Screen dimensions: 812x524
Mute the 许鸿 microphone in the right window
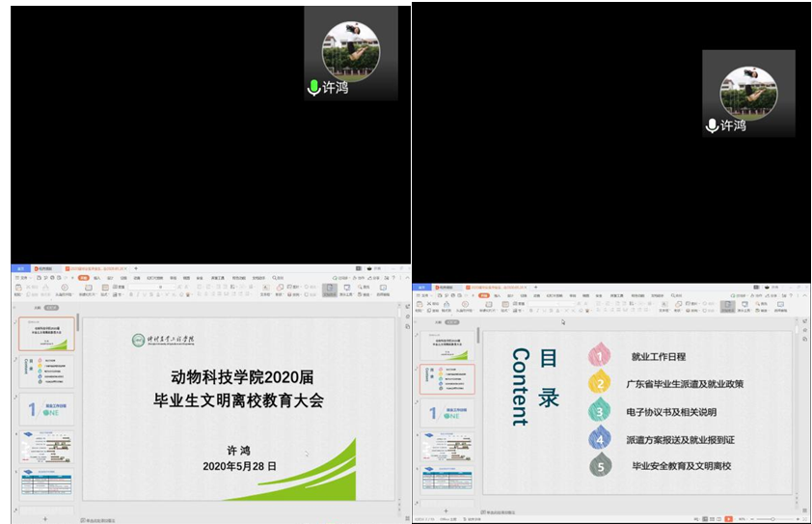point(713,125)
